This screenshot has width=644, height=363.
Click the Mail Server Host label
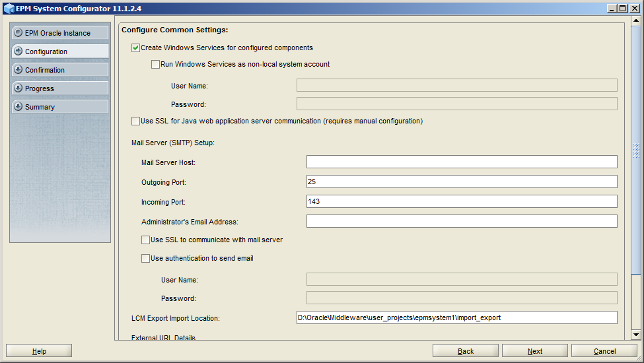click(168, 162)
